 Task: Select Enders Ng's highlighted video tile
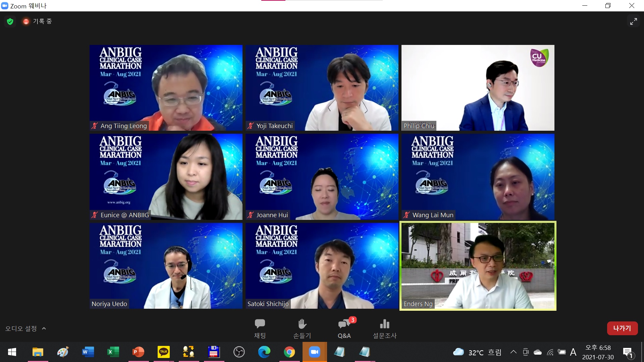[x=478, y=266]
